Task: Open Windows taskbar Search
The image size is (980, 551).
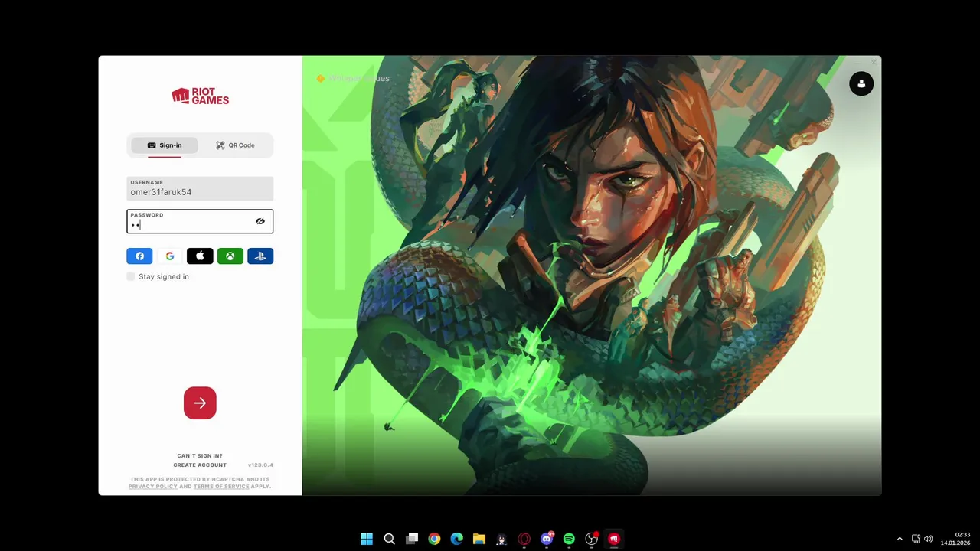Action: click(x=389, y=539)
